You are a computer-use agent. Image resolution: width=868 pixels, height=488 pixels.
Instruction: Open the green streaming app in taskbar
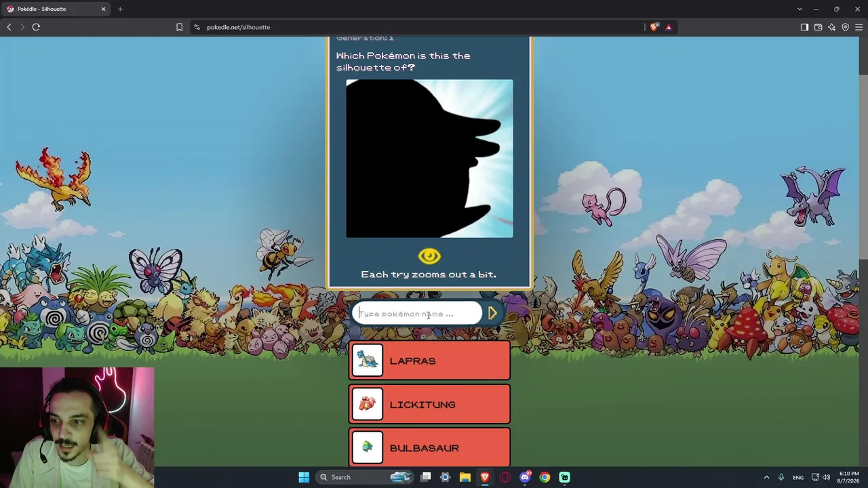pos(564,477)
